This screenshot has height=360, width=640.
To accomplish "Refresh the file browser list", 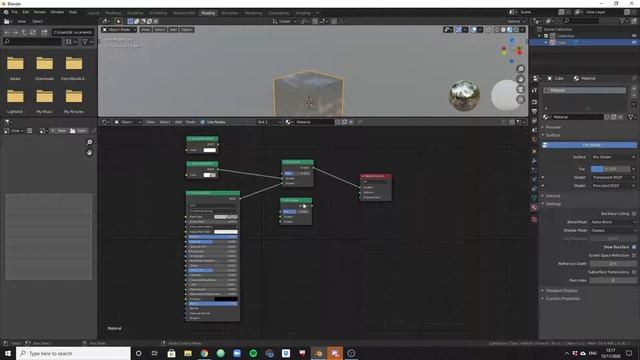I will (x=33, y=32).
